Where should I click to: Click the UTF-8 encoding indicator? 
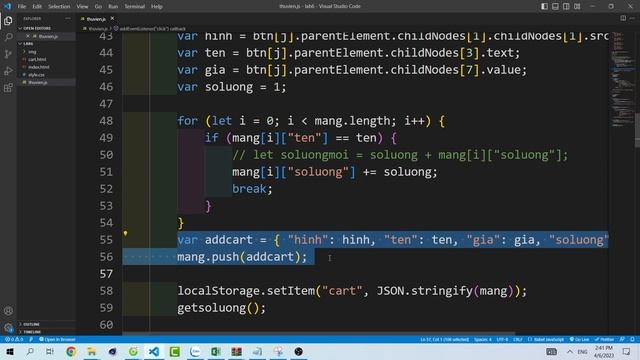click(x=502, y=340)
